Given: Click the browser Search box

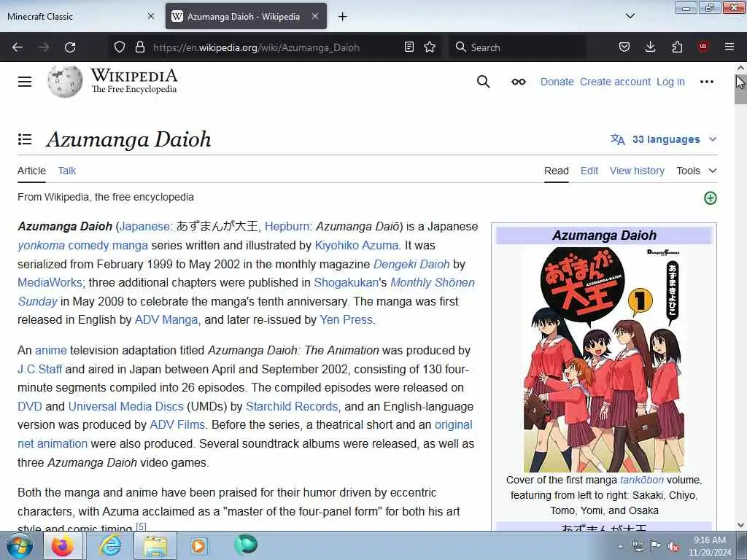Looking at the screenshot, I should 518,47.
